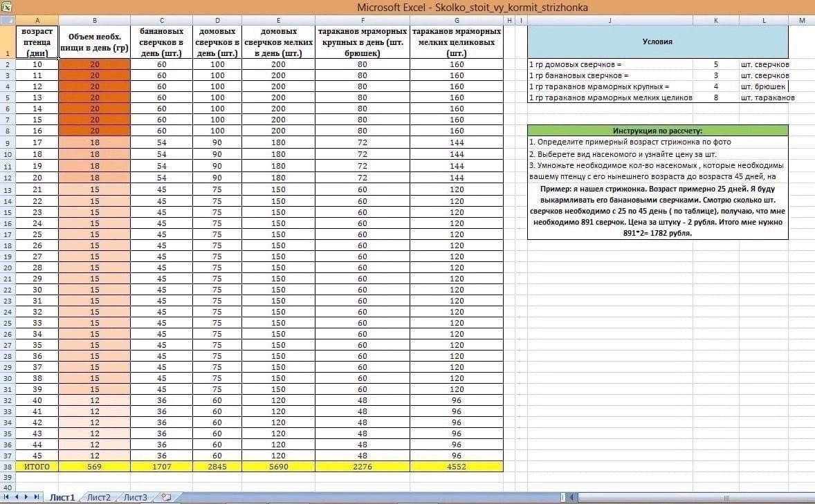Activate the Лист1 sheet tab
Screen dimensions: 815x504
[x=62, y=497]
